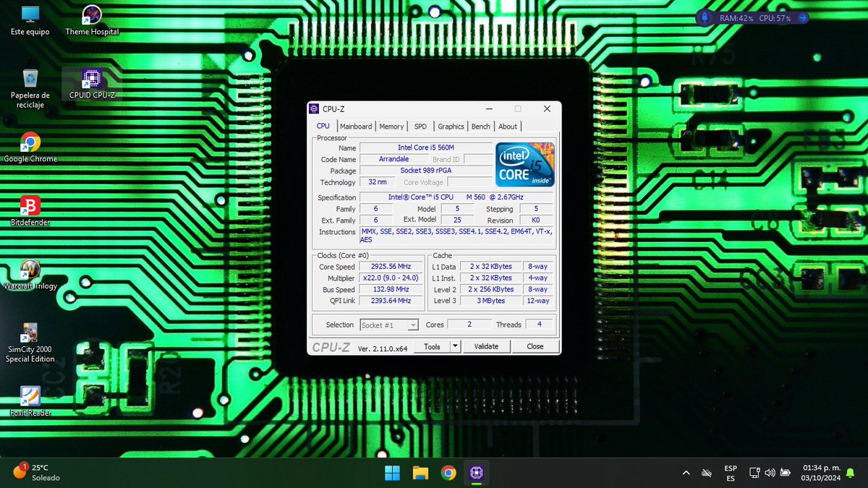
Task: Click the Name field Intel Core i5 560M
Action: (x=426, y=147)
